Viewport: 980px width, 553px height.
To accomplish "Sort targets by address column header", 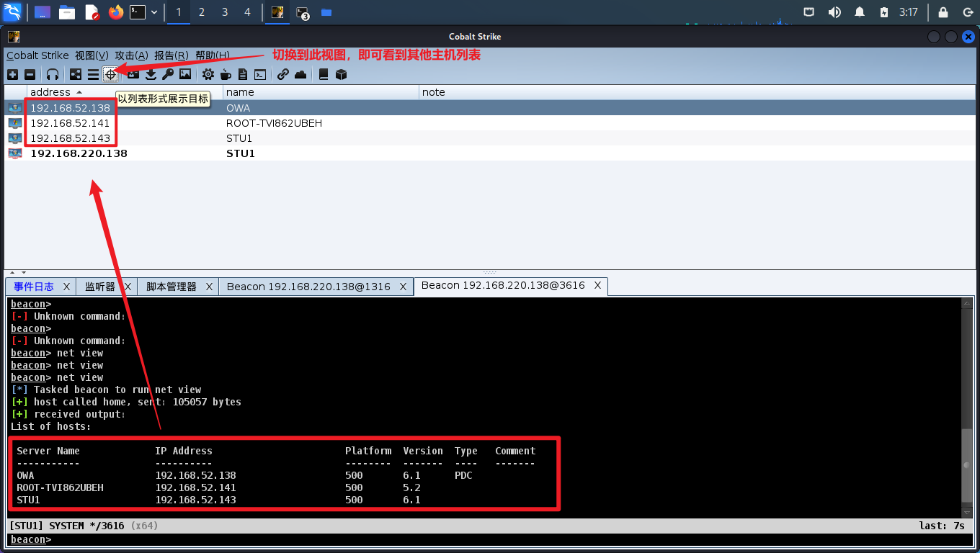I will (125, 92).
